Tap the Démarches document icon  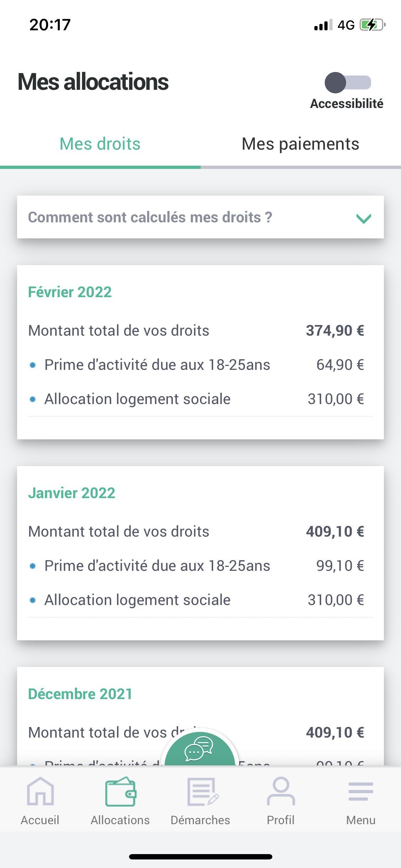pos(202,791)
